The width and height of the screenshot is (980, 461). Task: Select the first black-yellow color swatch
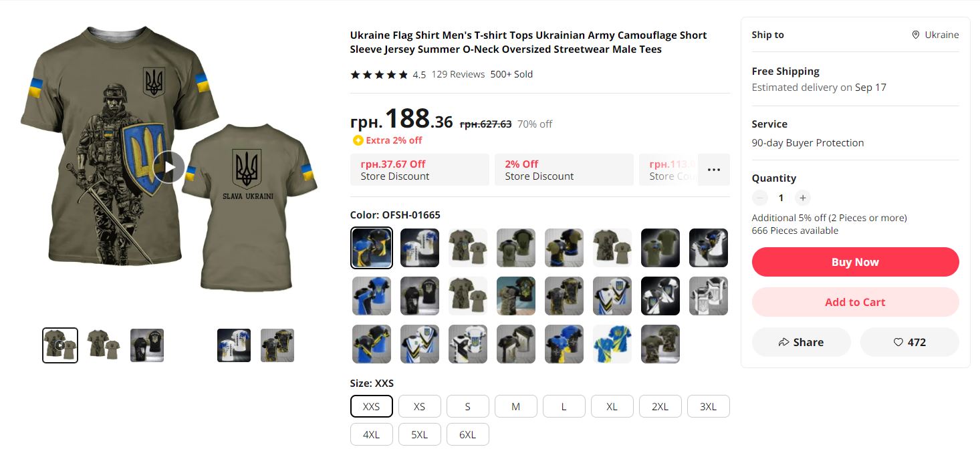tap(372, 248)
